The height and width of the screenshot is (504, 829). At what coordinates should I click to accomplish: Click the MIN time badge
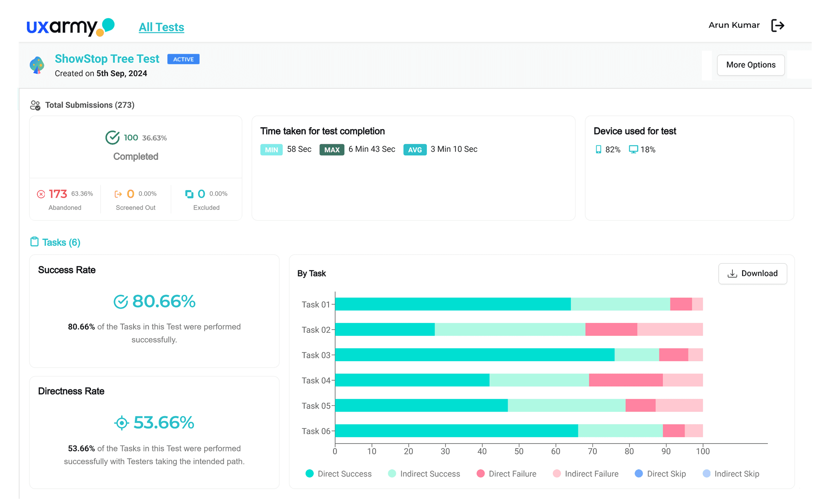tap(271, 149)
